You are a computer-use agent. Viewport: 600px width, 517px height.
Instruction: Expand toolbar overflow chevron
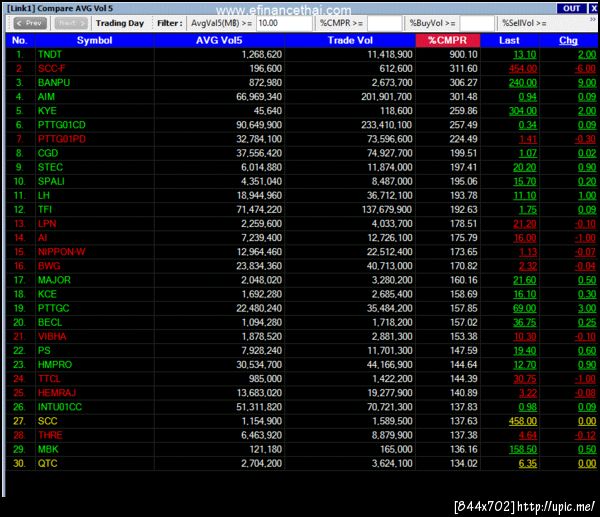click(x=593, y=19)
